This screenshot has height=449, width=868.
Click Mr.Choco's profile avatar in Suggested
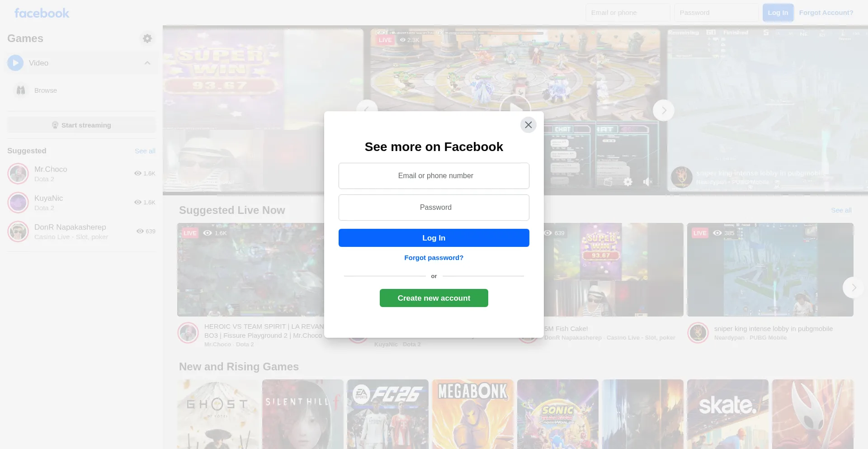18,174
